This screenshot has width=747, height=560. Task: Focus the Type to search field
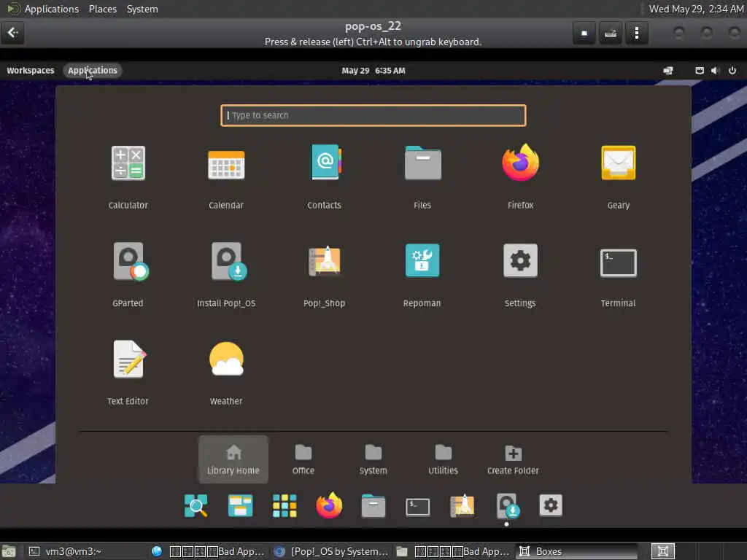[373, 115]
